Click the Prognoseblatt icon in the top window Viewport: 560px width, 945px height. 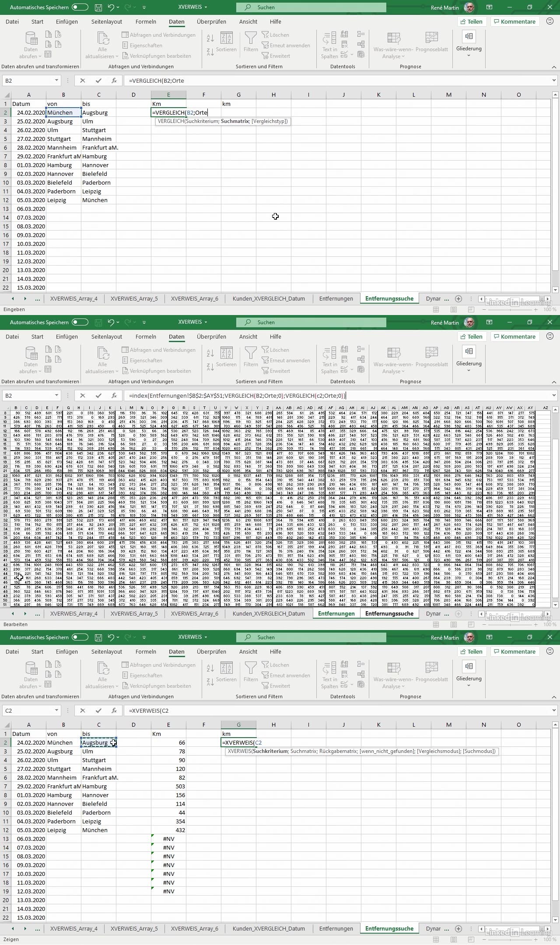(x=431, y=42)
